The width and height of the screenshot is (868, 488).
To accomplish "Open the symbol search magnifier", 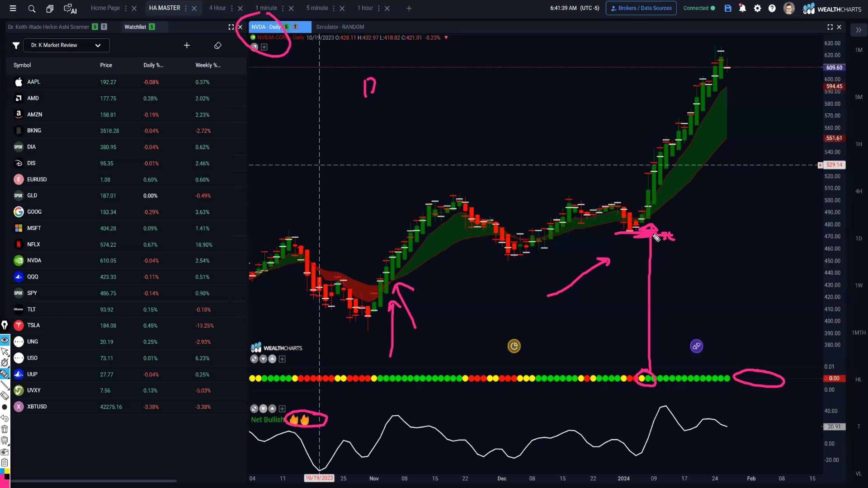I will tap(32, 8).
